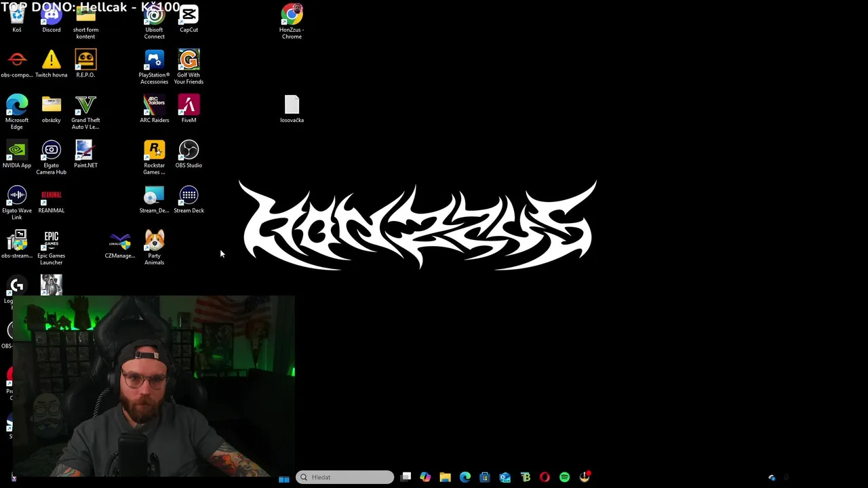Image resolution: width=868 pixels, height=488 pixels.
Task: Select the NVIDIA App shortcut
Action: click(17, 155)
